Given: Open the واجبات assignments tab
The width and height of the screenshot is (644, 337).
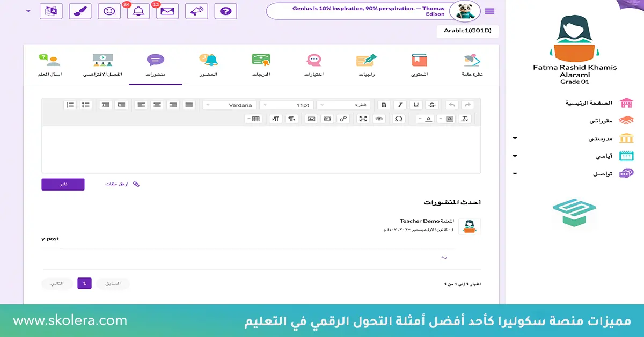Looking at the screenshot, I should click(x=367, y=65).
